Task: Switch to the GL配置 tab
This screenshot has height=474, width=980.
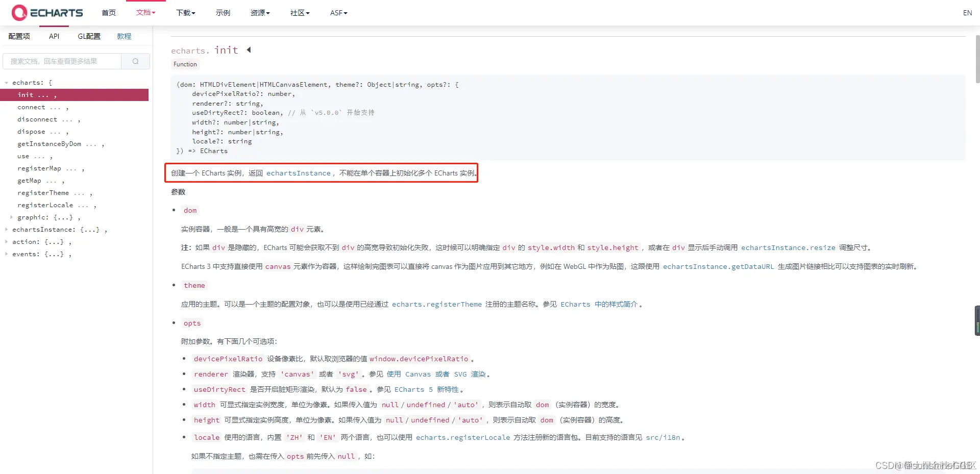Action: point(89,36)
